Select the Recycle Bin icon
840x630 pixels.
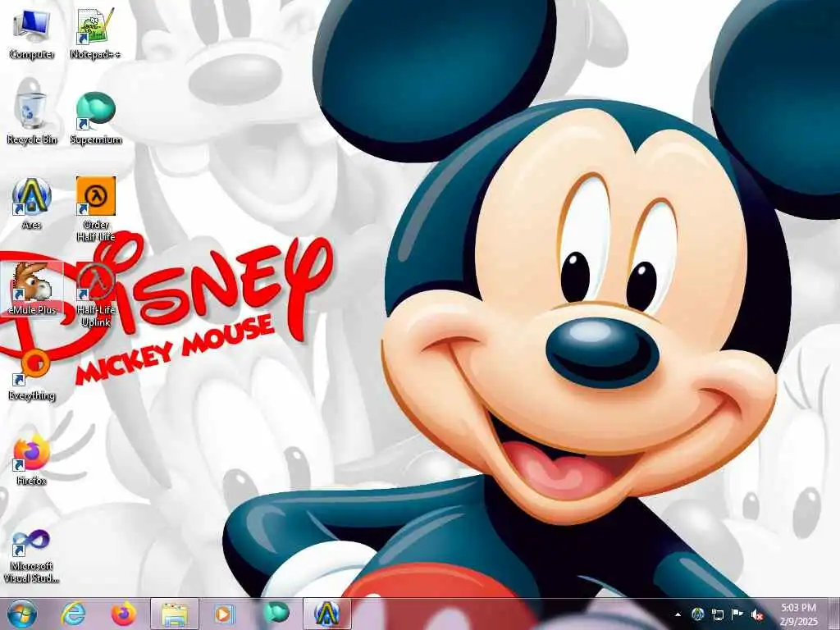32,112
